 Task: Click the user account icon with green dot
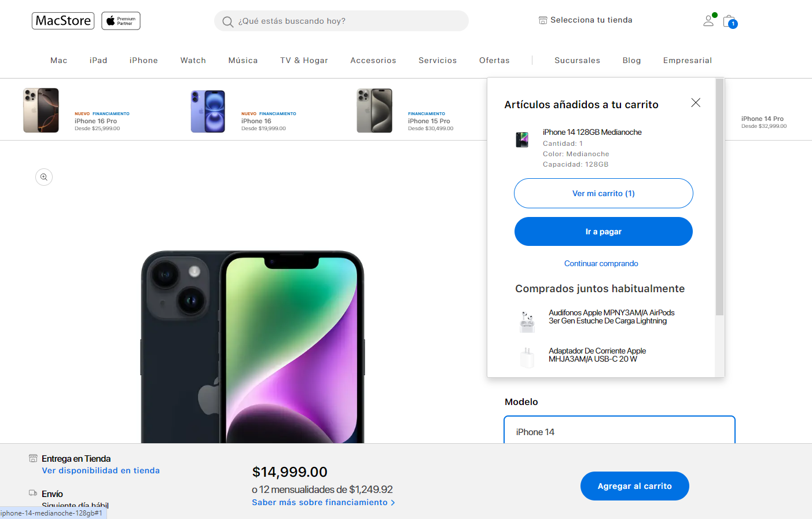[x=708, y=21]
